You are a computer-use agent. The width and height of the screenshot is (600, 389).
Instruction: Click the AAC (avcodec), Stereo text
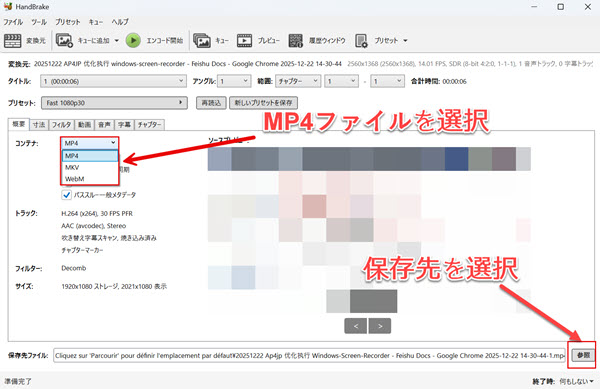[94, 226]
